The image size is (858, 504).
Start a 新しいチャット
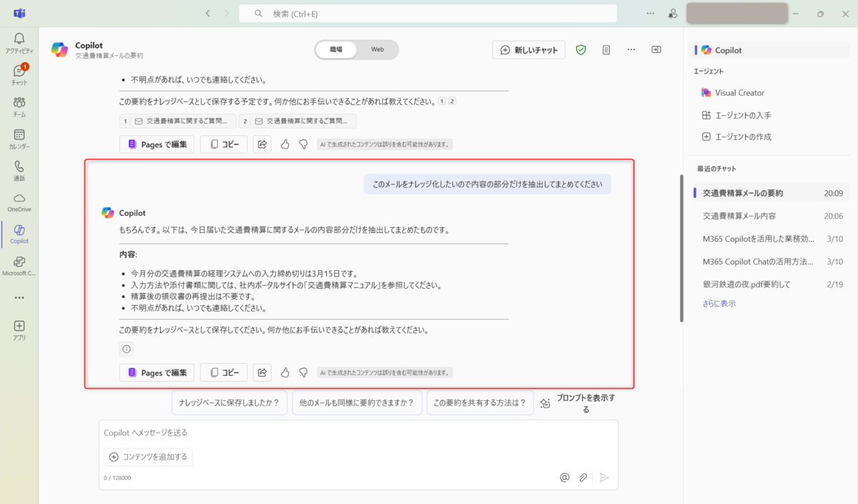pos(529,49)
